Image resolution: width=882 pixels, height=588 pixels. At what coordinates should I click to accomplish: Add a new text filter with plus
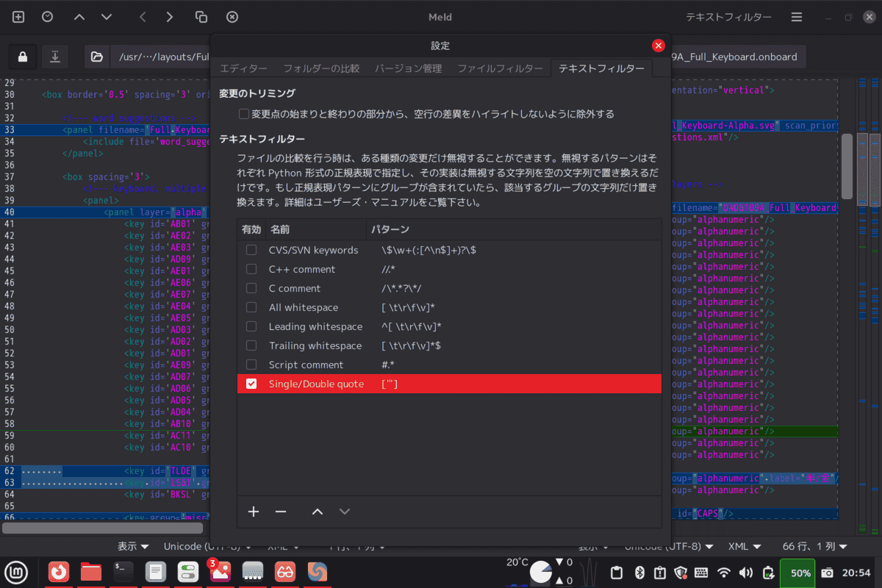click(254, 512)
